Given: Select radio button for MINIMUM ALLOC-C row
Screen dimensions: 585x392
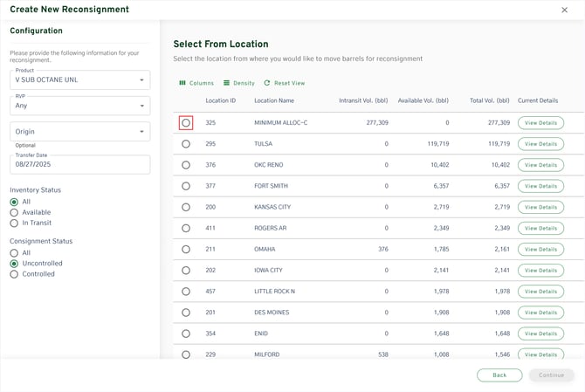Looking at the screenshot, I should (186, 123).
